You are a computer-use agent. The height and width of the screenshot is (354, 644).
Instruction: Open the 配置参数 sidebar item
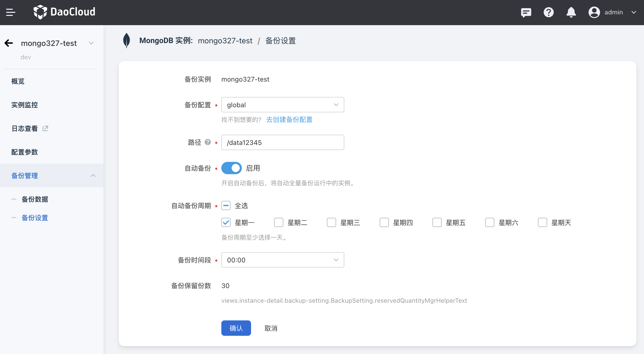coord(24,152)
